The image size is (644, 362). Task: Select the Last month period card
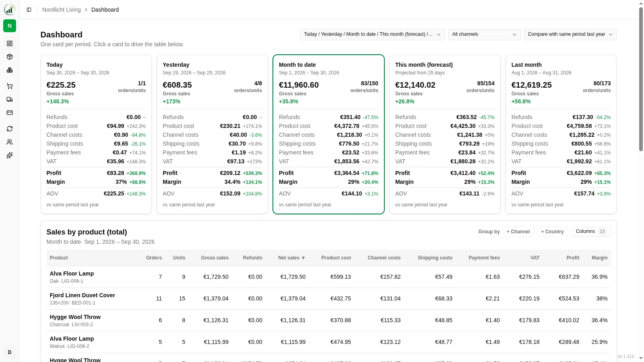click(x=561, y=134)
